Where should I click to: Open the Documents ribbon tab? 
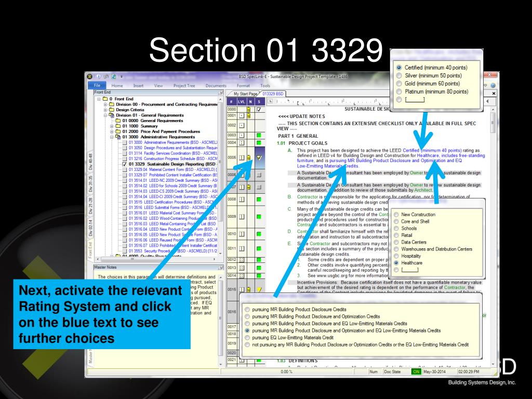216,86
